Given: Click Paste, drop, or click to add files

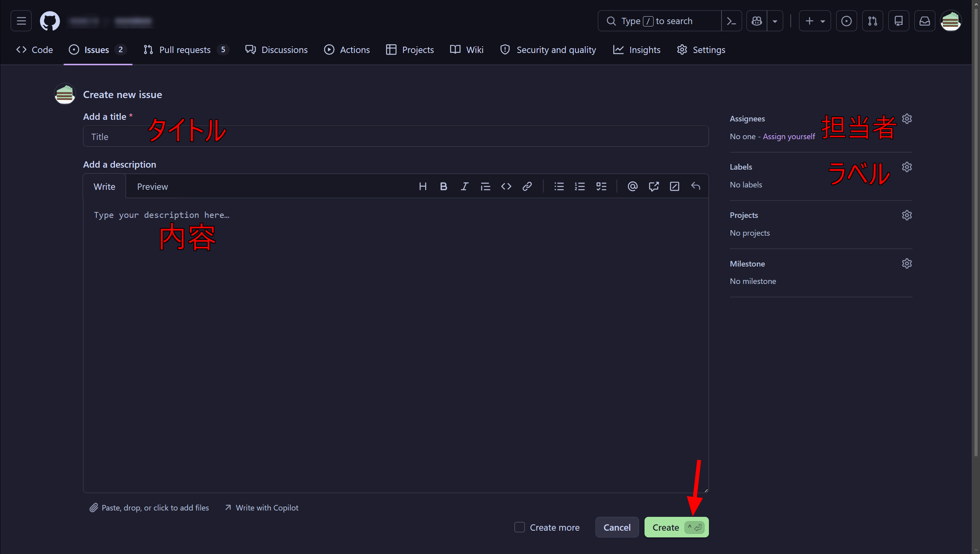Looking at the screenshot, I should tap(149, 508).
